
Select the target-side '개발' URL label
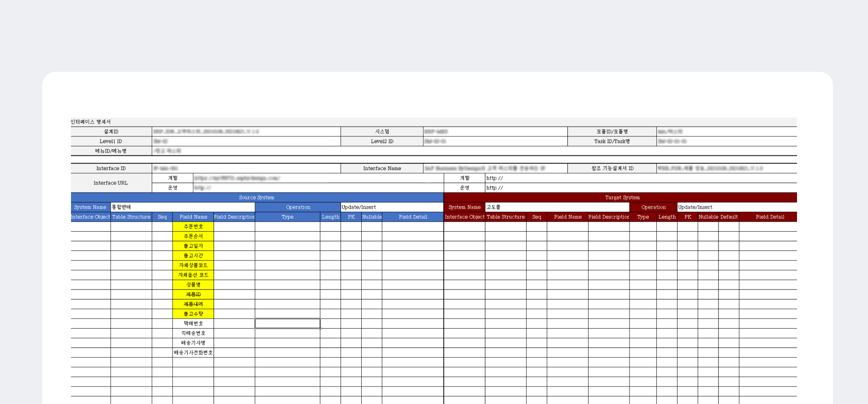coord(465,178)
